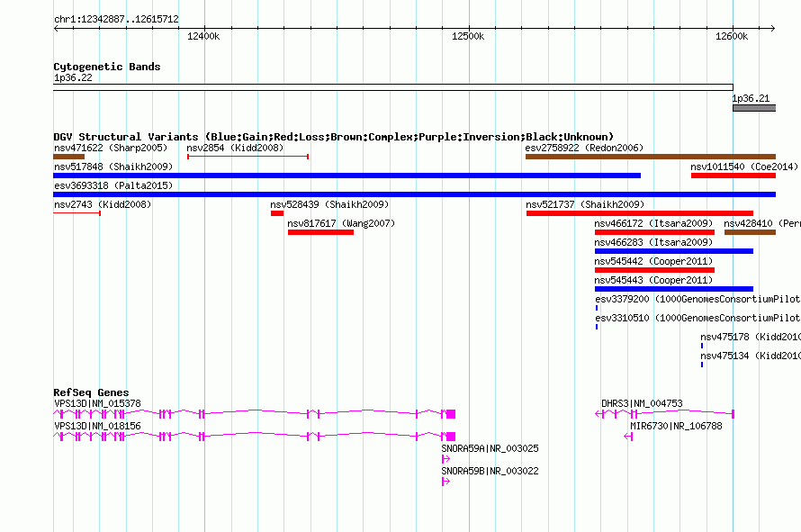Click the SNORA59A gene arrow glyph
The image size is (801, 532).
(x=445, y=459)
